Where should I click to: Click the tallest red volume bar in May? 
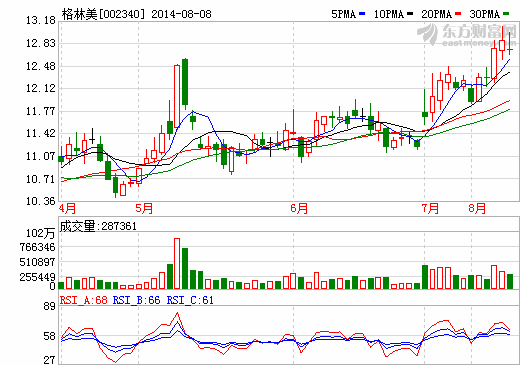177,263
